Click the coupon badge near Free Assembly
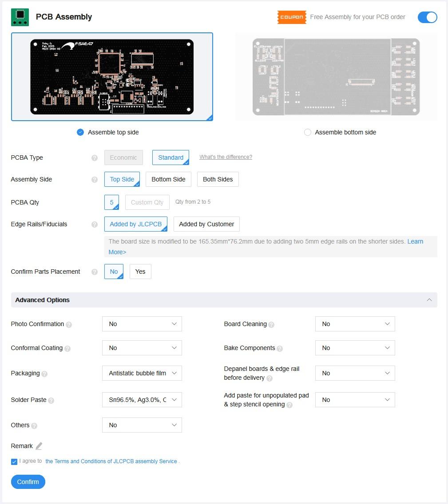448x504 pixels. coord(292,17)
